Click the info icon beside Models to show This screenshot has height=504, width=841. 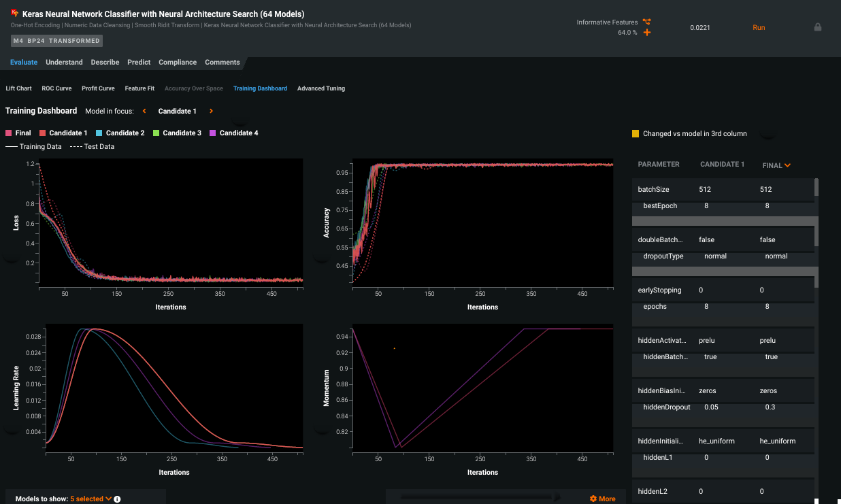(x=117, y=499)
